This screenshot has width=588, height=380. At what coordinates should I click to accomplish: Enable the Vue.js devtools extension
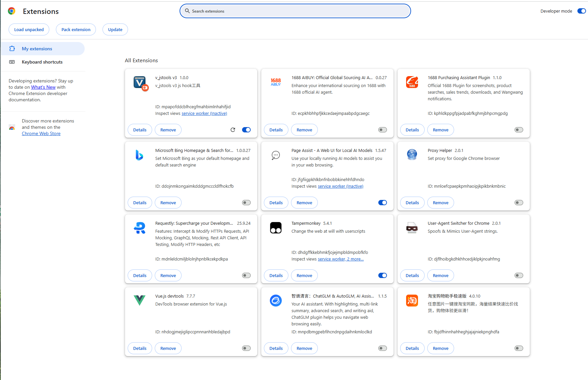[x=246, y=348]
